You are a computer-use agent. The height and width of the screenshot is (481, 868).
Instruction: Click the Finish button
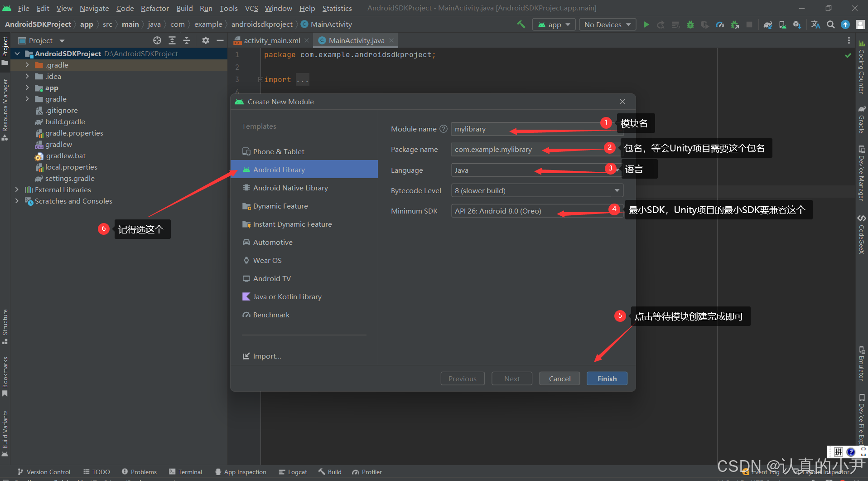[x=607, y=379]
